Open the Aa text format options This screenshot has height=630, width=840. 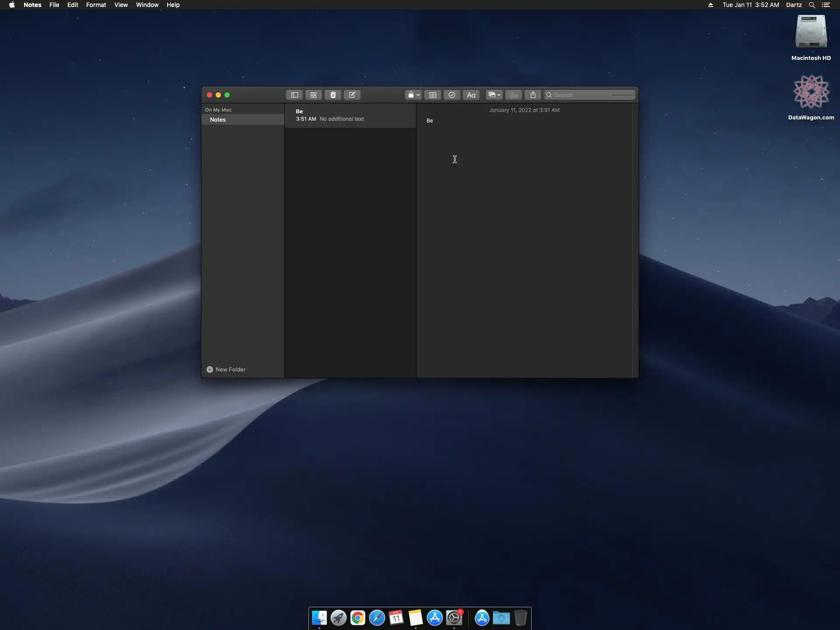click(471, 95)
